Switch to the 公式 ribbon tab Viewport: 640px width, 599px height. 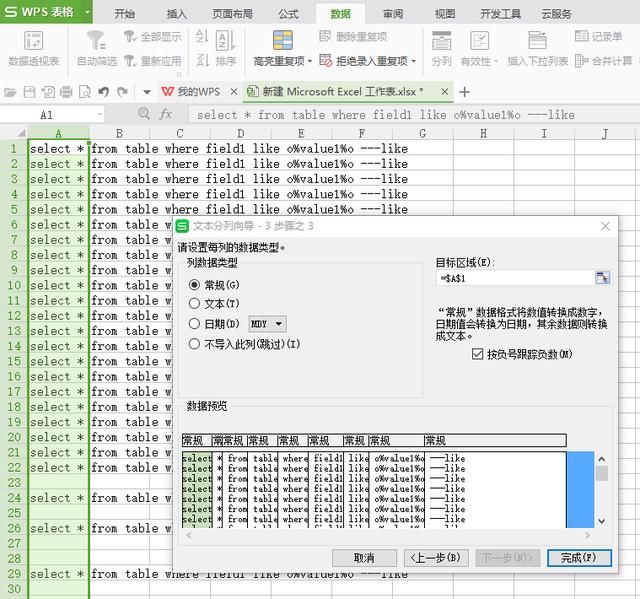pos(288,14)
